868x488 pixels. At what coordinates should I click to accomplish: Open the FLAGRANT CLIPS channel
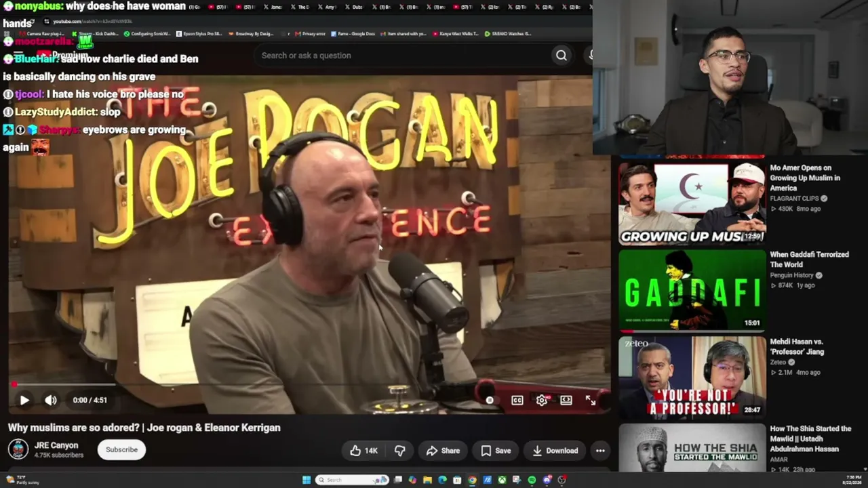coord(794,199)
